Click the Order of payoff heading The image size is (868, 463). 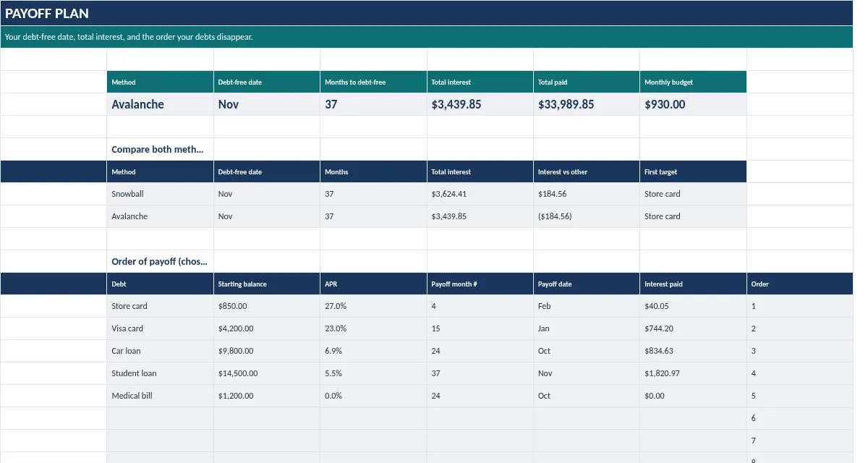160,261
